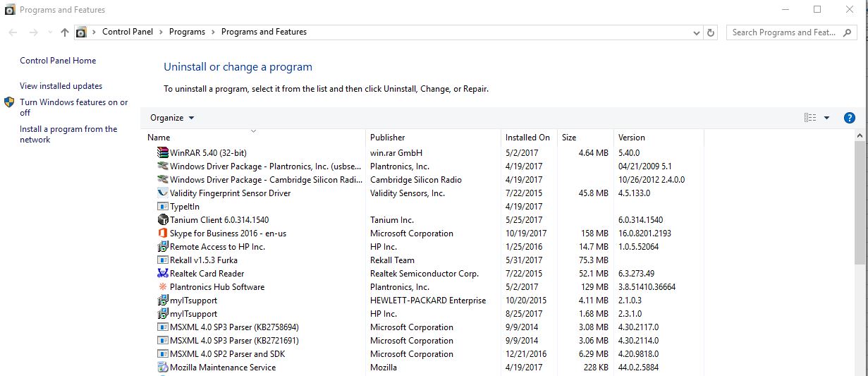The image size is (868, 376).
Task: Expand the address bar history dropdown
Action: click(x=697, y=32)
